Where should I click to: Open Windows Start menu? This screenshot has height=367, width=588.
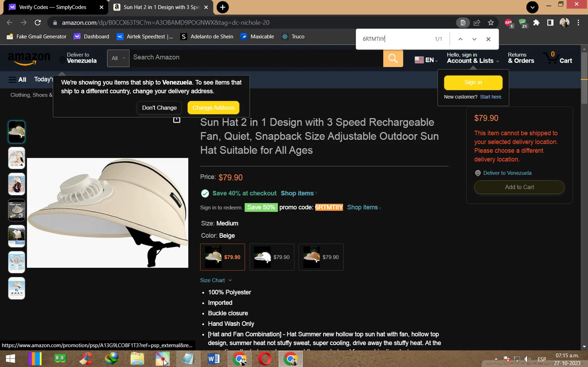(x=11, y=359)
